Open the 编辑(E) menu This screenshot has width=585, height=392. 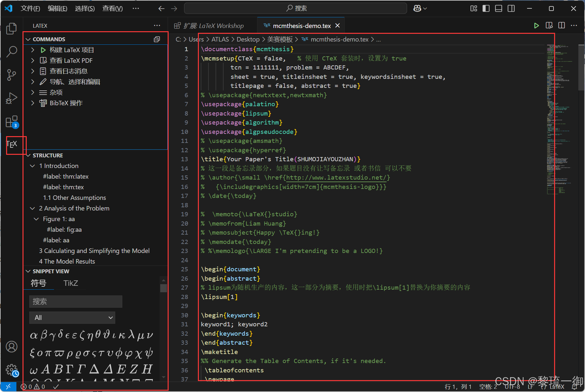(58, 8)
